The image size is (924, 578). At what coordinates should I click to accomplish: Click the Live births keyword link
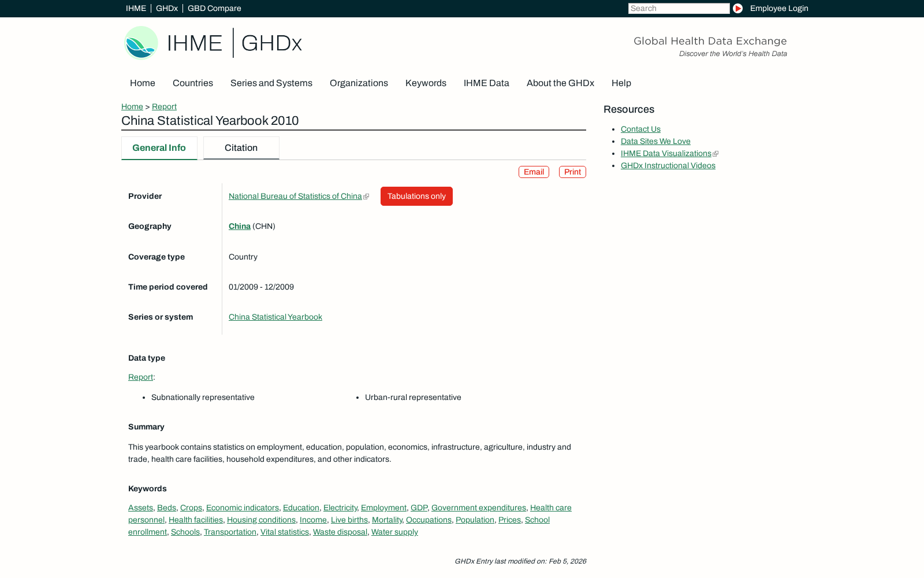click(349, 520)
